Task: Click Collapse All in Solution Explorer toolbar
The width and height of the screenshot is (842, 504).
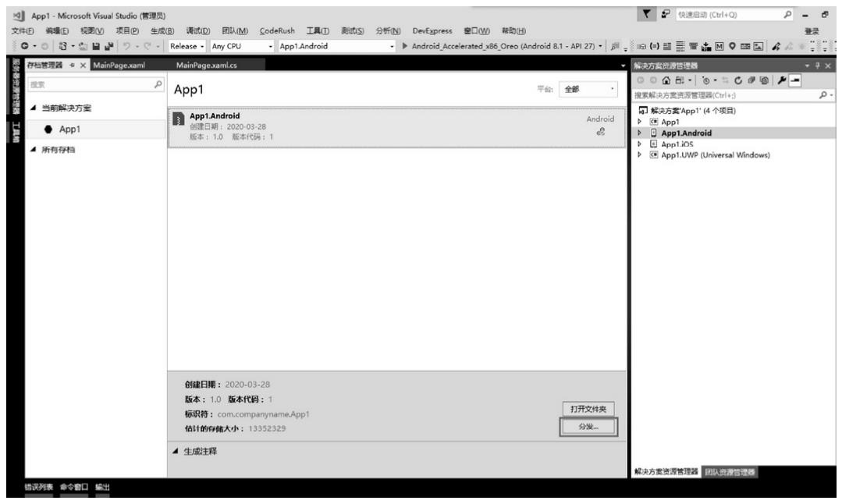Action: tap(751, 80)
